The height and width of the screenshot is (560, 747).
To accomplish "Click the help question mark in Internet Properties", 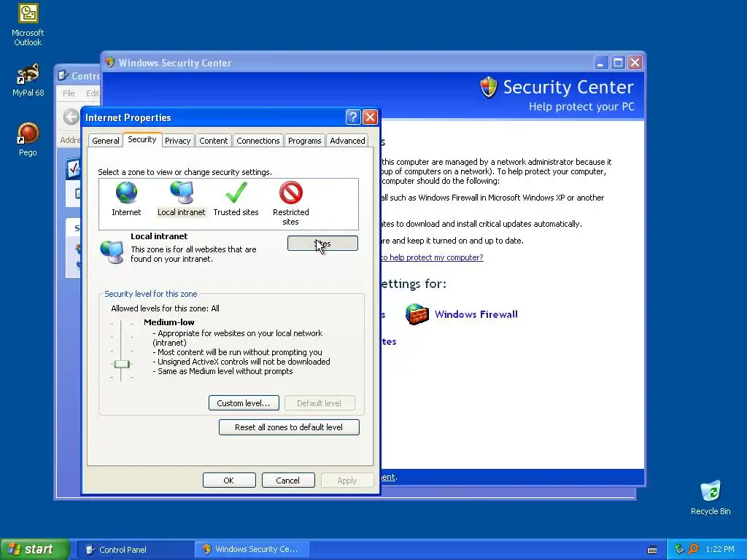I will (x=353, y=117).
